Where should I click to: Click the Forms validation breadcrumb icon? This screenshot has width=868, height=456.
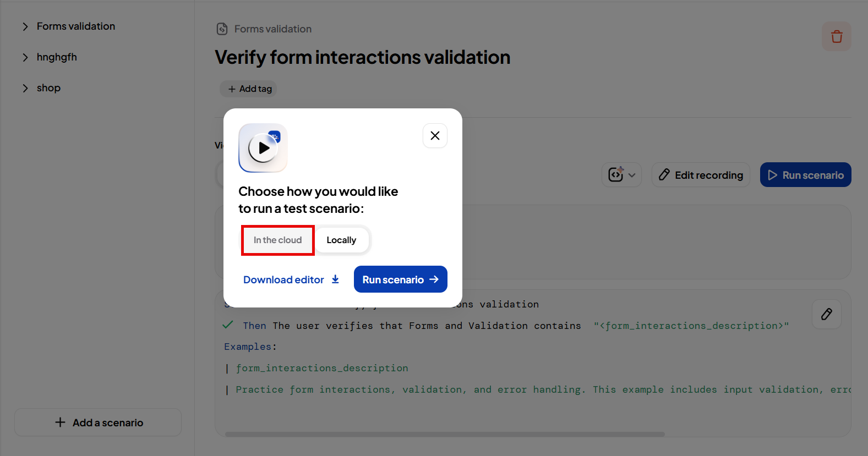222,29
